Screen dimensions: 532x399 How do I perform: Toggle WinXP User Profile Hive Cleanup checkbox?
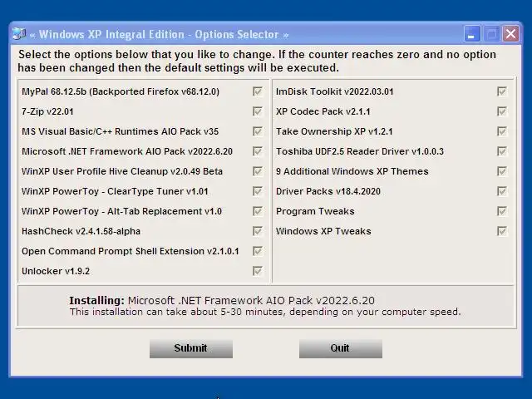(x=258, y=171)
